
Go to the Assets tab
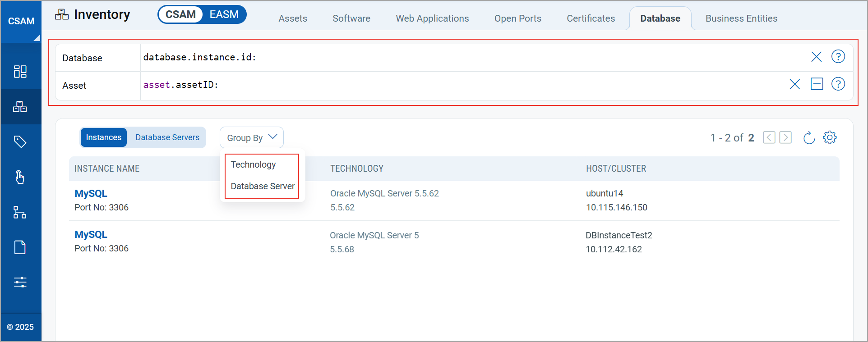[x=293, y=18]
